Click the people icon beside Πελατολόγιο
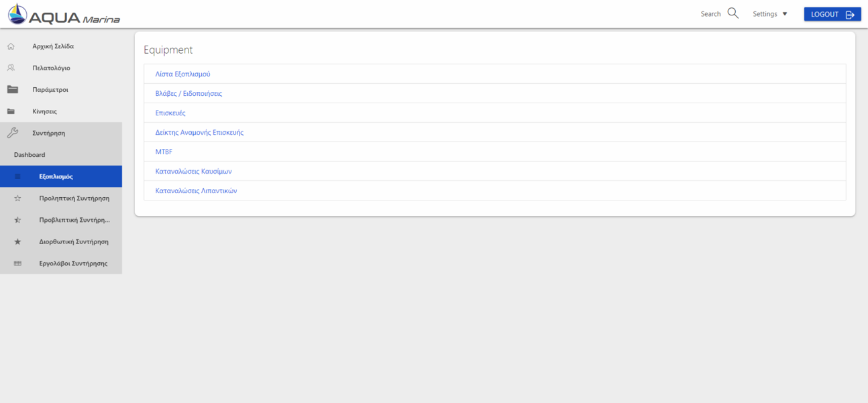The height and width of the screenshot is (403, 868). coord(11,68)
